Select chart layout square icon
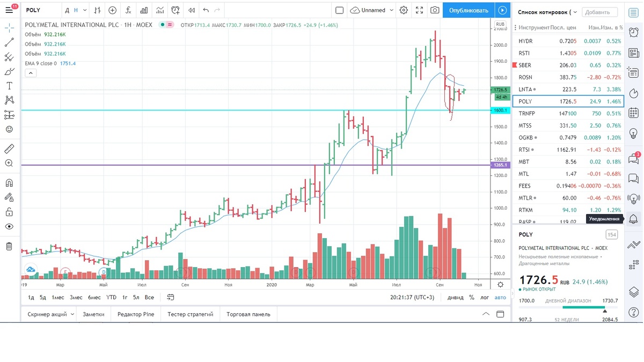 click(339, 10)
